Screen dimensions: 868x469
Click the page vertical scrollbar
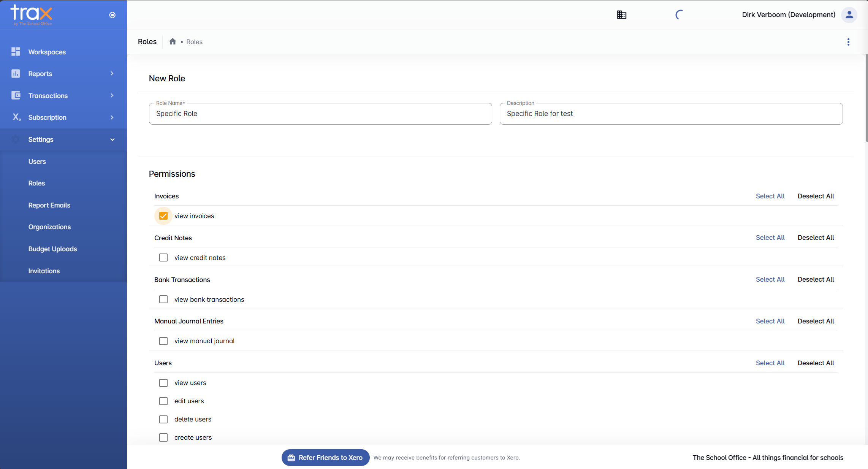pyautogui.click(x=866, y=99)
